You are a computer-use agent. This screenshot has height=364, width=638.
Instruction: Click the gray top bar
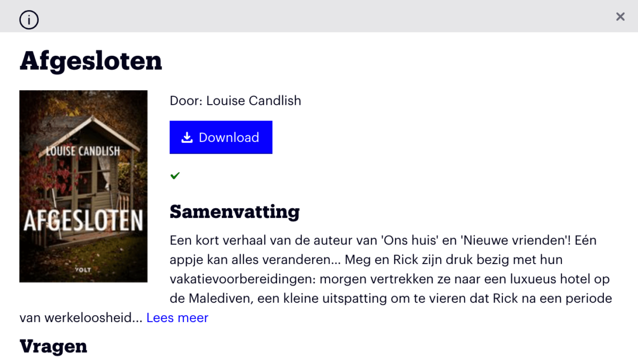click(319, 16)
